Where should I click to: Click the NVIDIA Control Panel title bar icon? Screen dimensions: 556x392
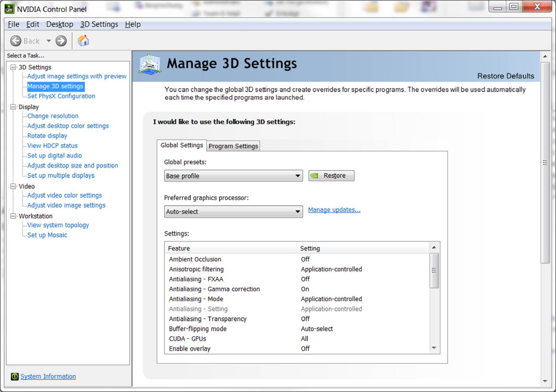(9, 9)
